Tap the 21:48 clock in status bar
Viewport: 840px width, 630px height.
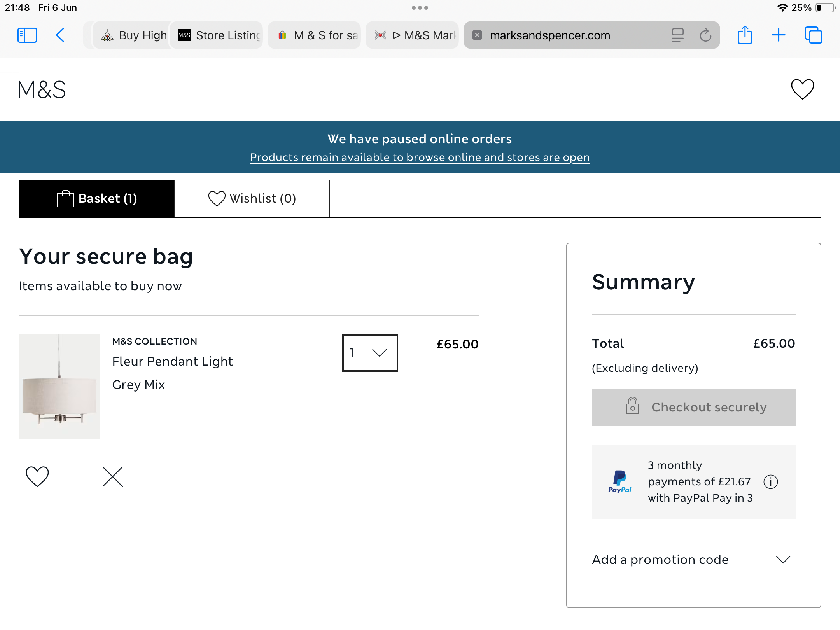17,8
